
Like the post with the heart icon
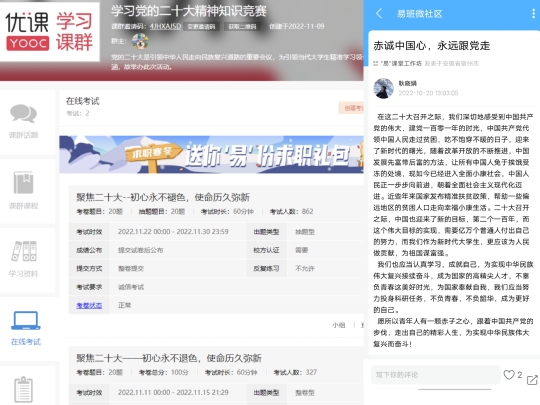coord(509,375)
